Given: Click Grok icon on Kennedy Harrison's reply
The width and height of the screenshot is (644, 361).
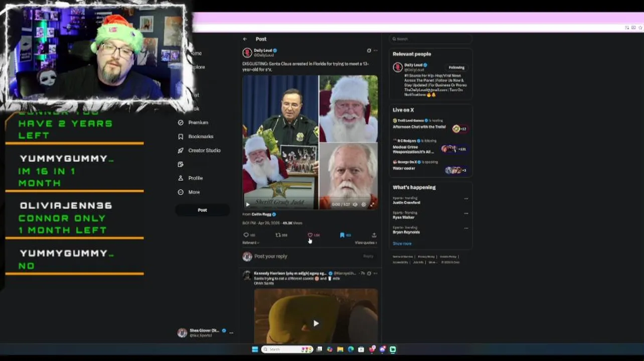Looking at the screenshot, I should [x=369, y=273].
